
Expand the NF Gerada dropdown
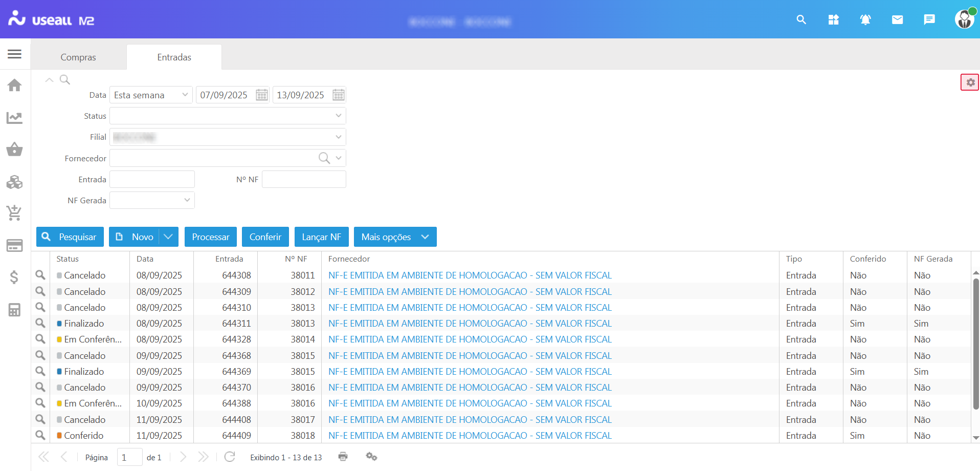(x=187, y=200)
